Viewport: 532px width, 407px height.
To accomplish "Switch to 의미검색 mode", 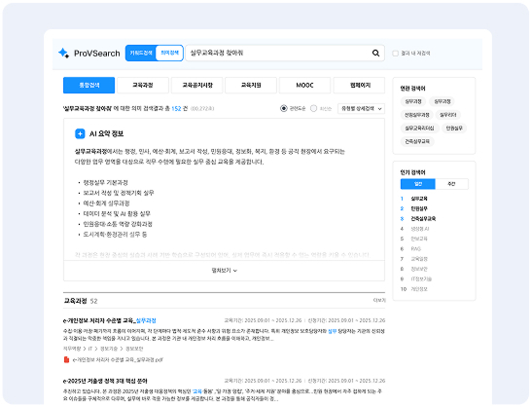I will coord(169,53).
